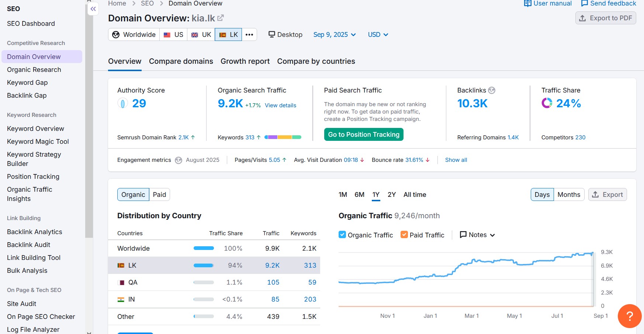Image resolution: width=644 pixels, height=334 pixels.
Task: Click the Notes comment icon
Action: tap(463, 234)
